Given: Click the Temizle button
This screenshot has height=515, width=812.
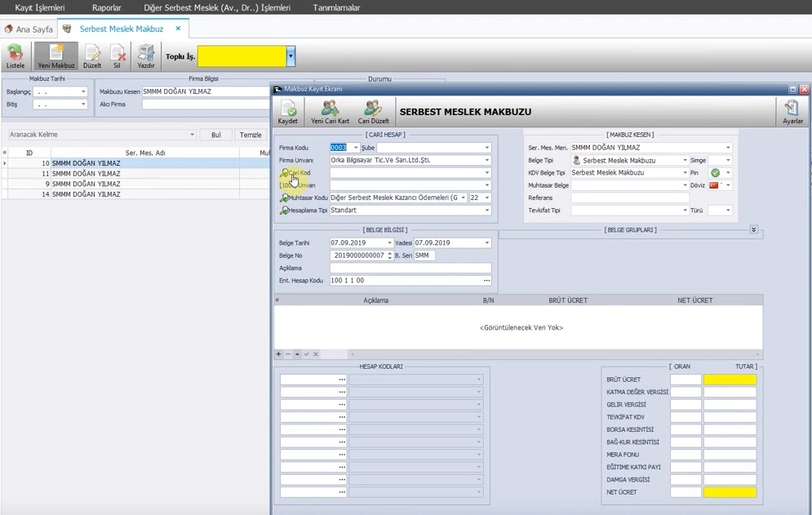Looking at the screenshot, I should pos(251,135).
